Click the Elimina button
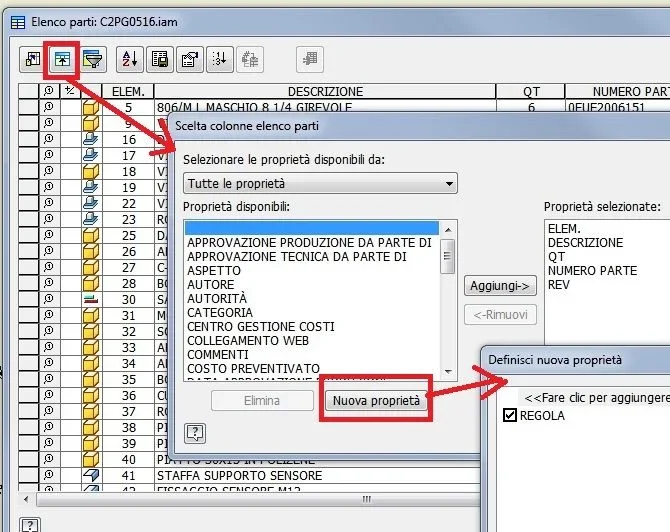 262,401
